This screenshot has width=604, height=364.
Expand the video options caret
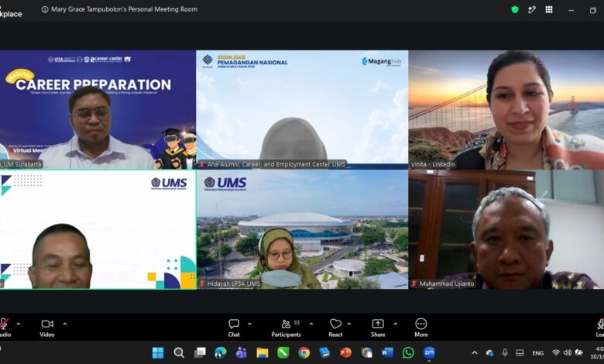pos(65,324)
